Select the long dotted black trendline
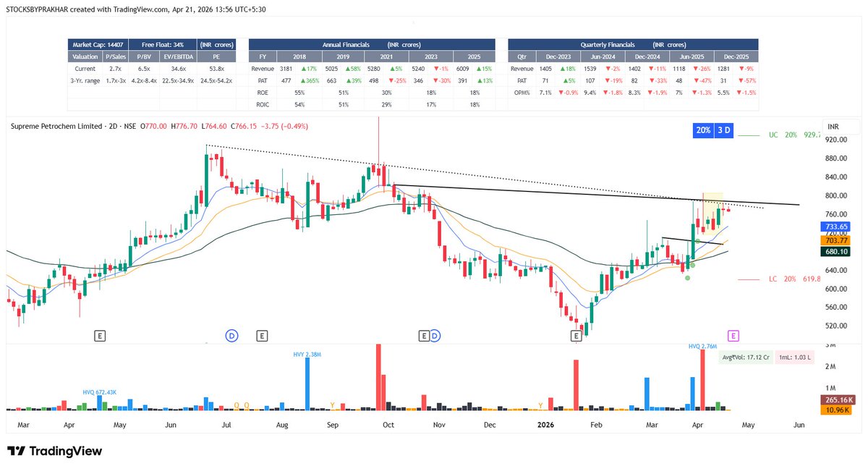 coord(485,177)
